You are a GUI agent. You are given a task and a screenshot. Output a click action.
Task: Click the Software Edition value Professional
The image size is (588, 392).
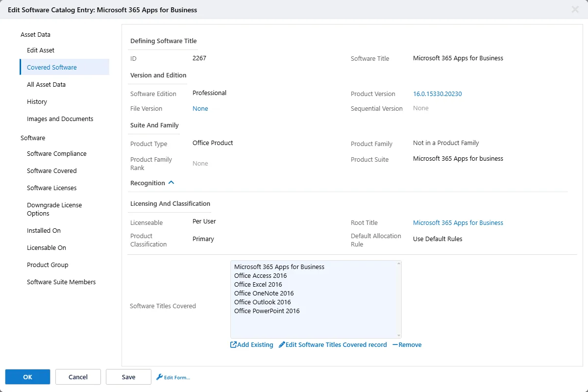click(x=209, y=93)
